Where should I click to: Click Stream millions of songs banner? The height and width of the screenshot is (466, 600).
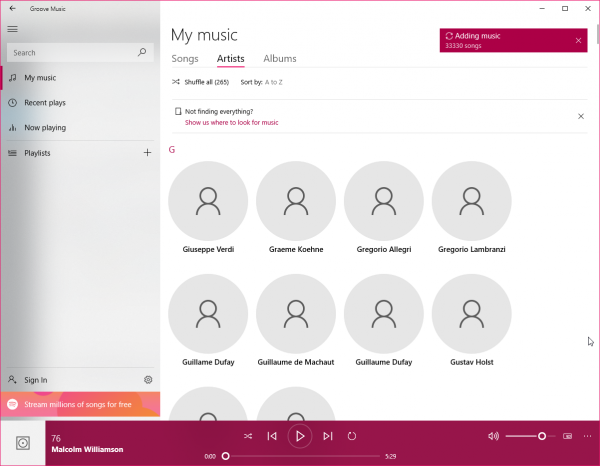tap(80, 404)
